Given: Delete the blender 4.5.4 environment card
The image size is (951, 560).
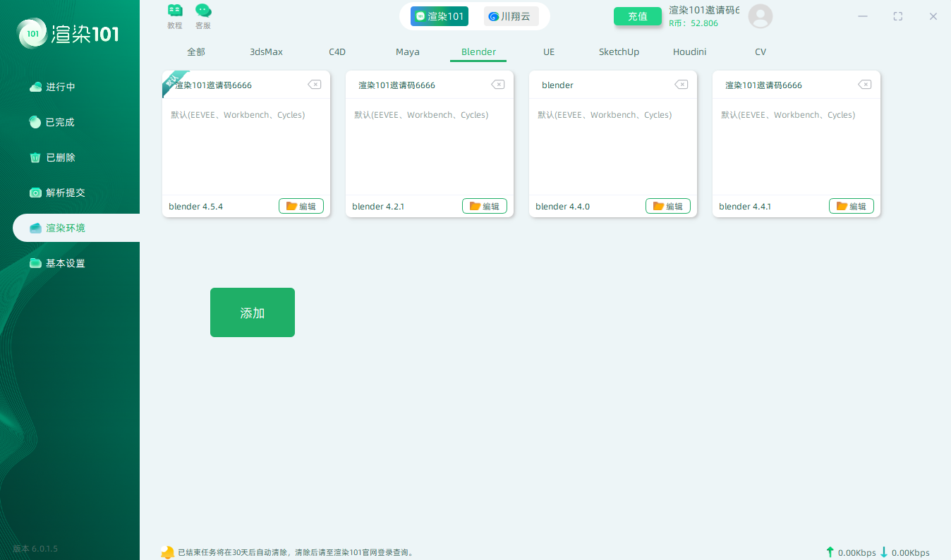Looking at the screenshot, I should click(314, 85).
